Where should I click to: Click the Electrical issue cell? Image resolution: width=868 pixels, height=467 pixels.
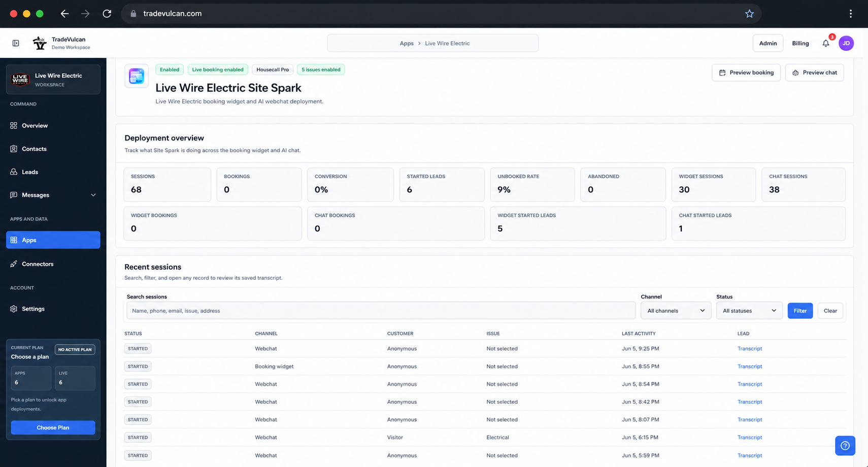[x=497, y=438]
